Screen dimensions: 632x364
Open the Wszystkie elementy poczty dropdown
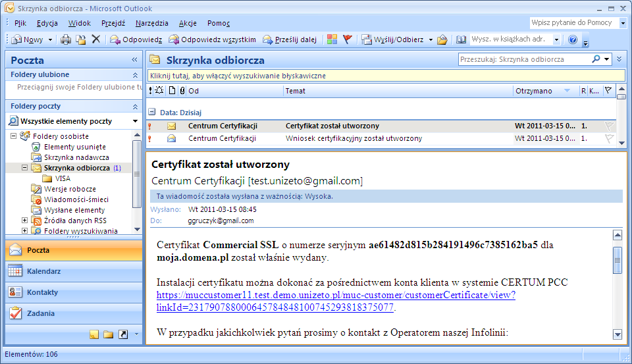[x=135, y=121]
